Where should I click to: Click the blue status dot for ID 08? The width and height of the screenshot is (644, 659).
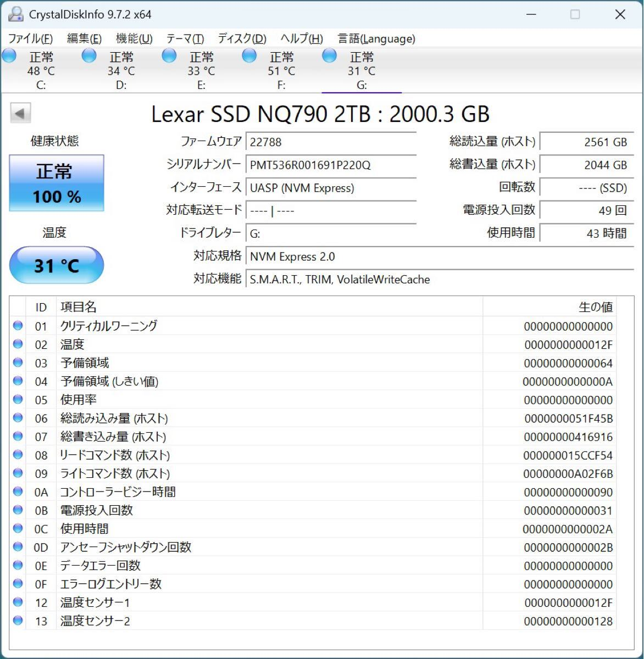tap(18, 455)
